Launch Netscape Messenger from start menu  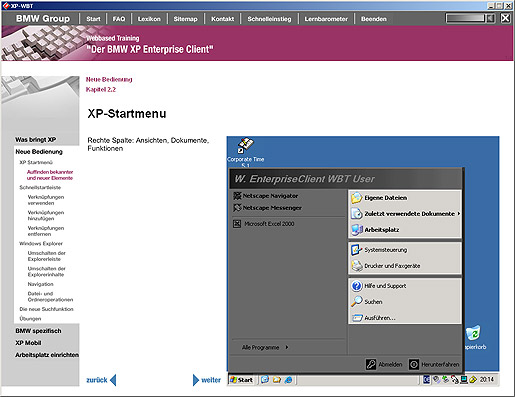[x=267, y=208]
